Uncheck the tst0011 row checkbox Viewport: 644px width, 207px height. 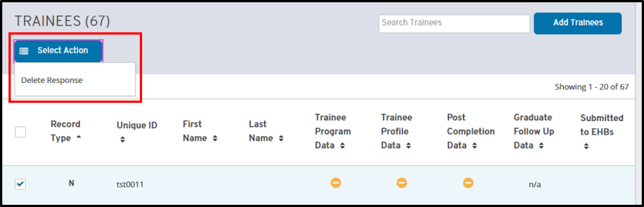[x=21, y=184]
